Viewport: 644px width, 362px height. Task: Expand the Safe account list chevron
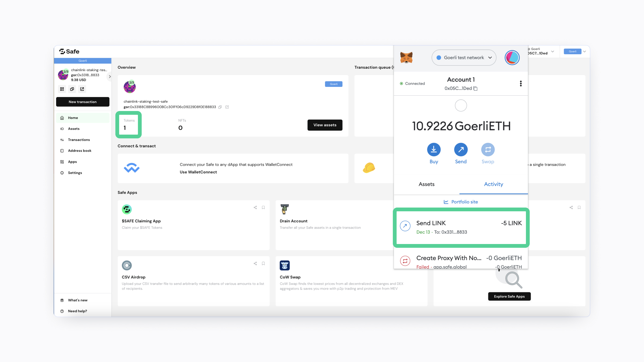click(109, 77)
